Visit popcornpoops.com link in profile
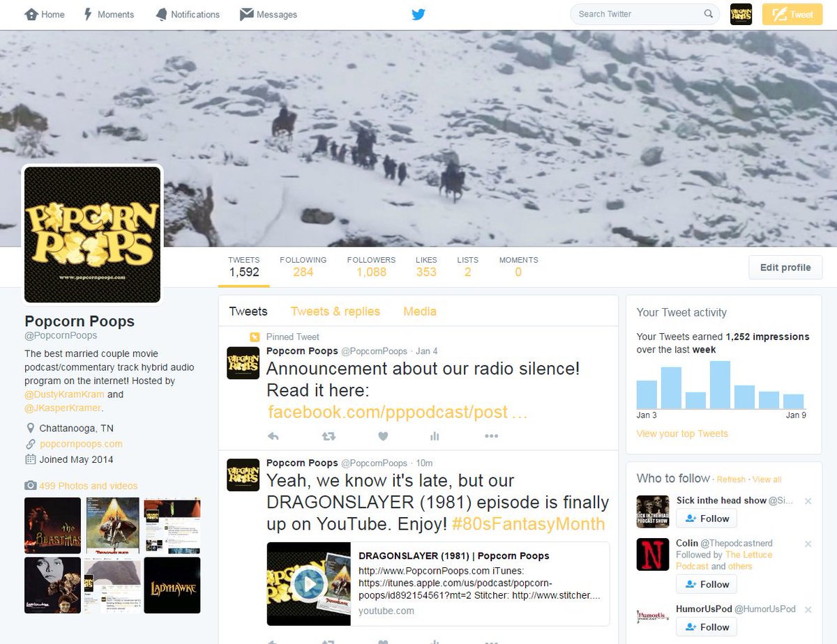Viewport: 837px width, 644px height. coord(81,444)
